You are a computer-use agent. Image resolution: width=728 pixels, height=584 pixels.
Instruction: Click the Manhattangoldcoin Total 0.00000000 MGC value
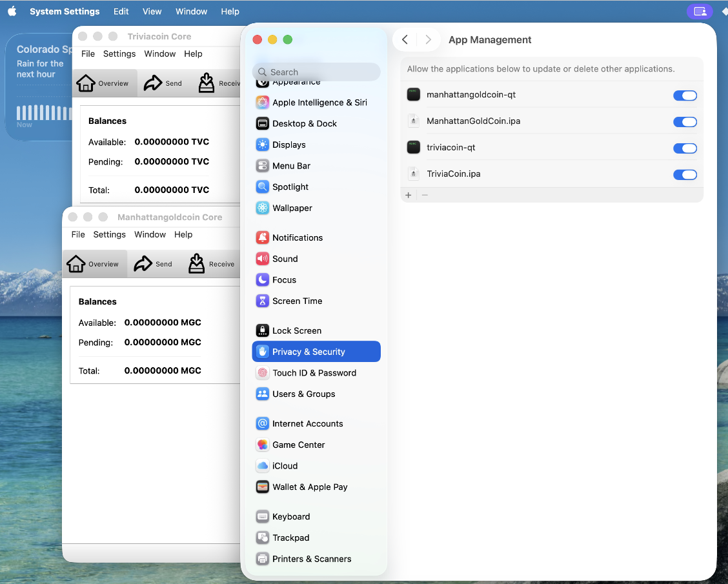(163, 370)
